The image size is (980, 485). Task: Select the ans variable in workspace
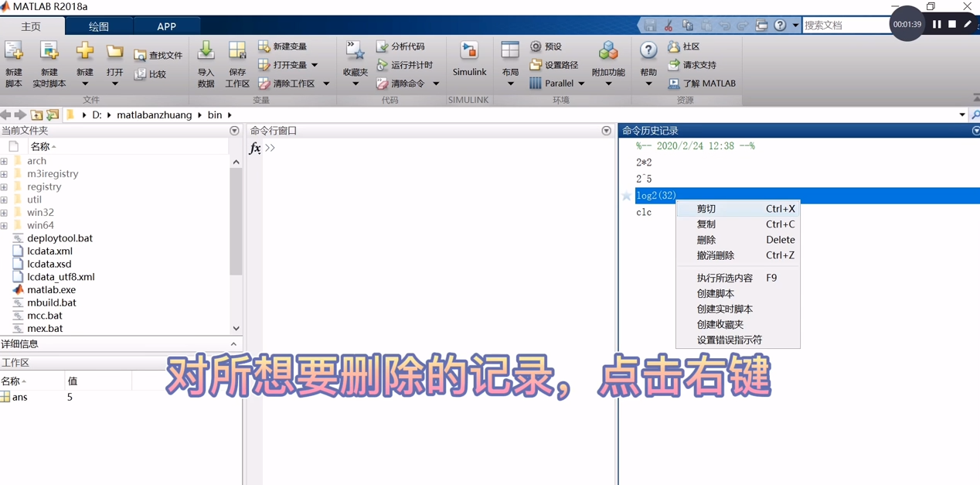point(19,398)
